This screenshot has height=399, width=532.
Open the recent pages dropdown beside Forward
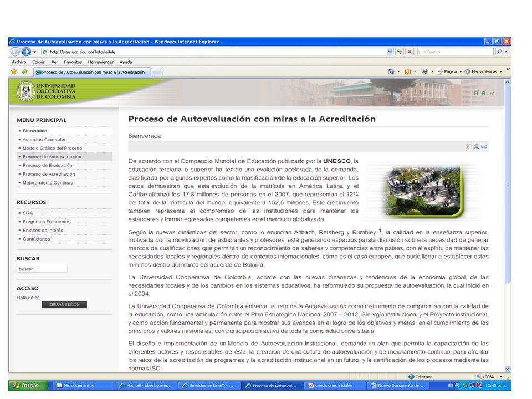click(x=34, y=52)
